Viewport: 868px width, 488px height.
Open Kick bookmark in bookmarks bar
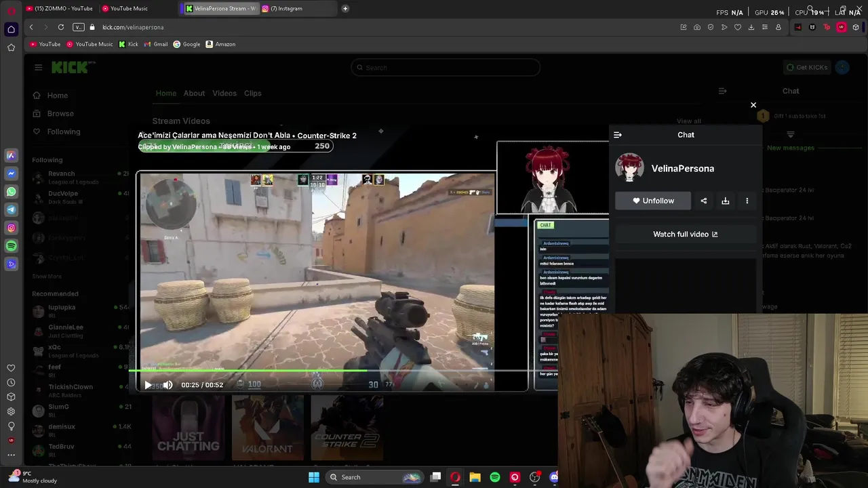pos(128,44)
